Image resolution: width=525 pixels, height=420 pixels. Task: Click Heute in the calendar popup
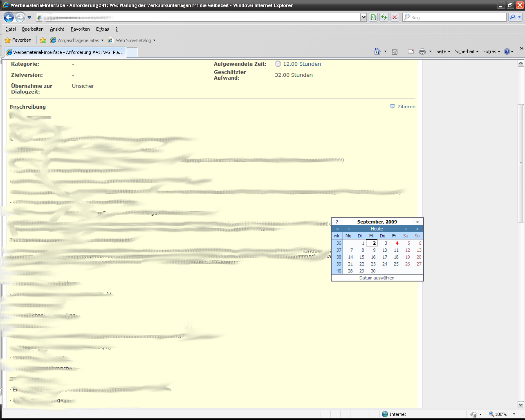(377, 229)
